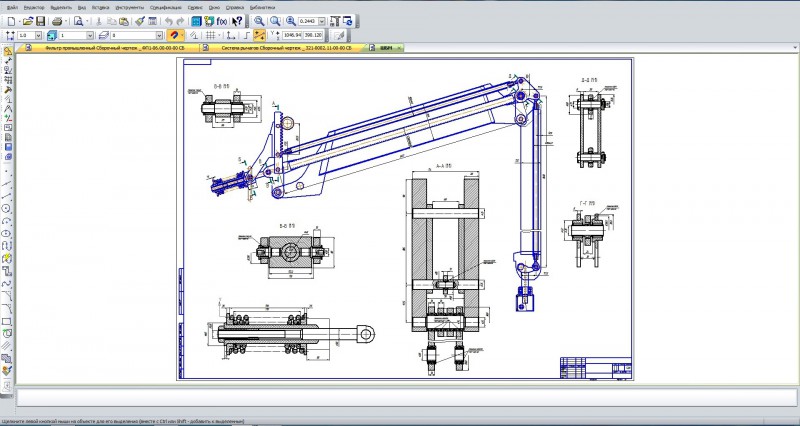This screenshot has height=426, width=800.
Task: Open the Инструменты menu
Action: click(130, 8)
